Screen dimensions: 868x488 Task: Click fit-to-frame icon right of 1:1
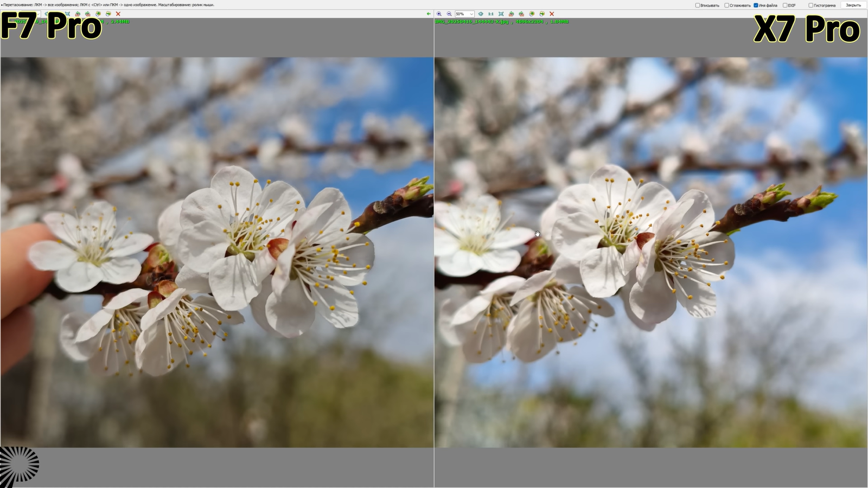coord(501,14)
